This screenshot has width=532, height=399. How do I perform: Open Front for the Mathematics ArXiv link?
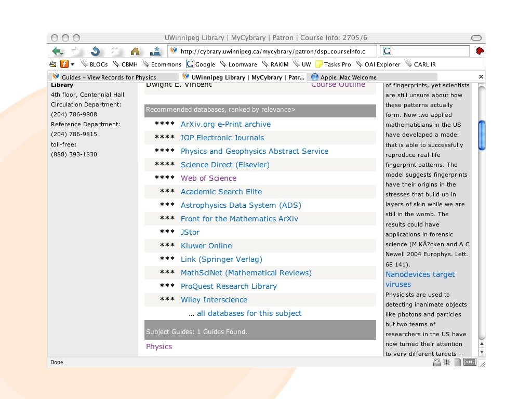239,219
